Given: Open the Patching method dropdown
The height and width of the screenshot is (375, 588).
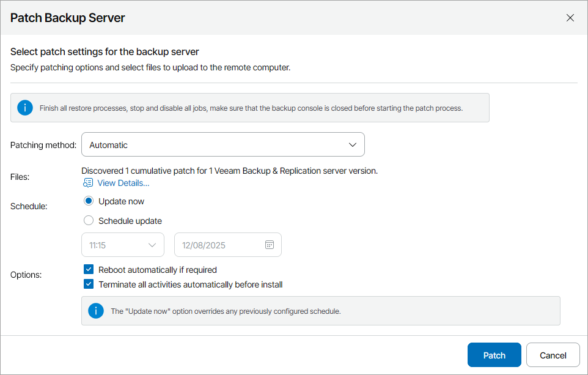Looking at the screenshot, I should point(223,144).
